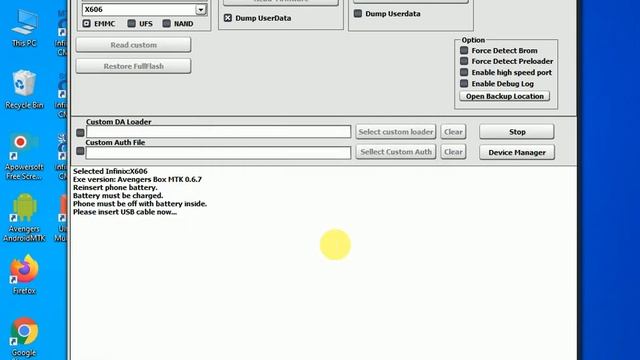
Task: Toggle Enable high speed port
Action: pyautogui.click(x=464, y=72)
